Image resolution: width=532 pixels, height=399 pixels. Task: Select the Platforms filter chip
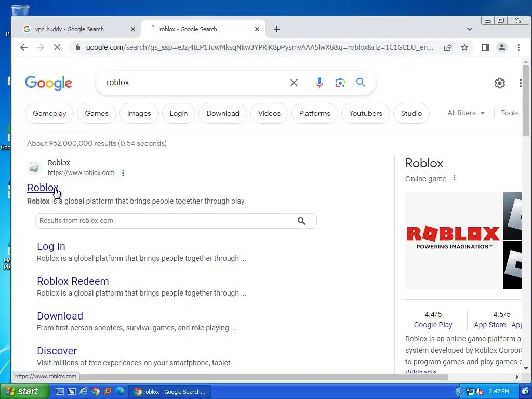pyautogui.click(x=314, y=113)
